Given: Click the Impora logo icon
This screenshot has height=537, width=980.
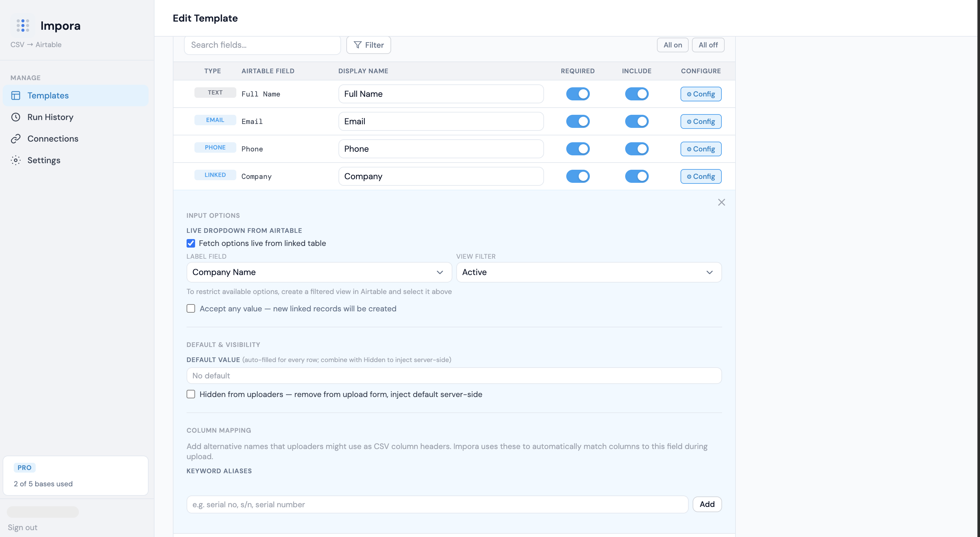Looking at the screenshot, I should click(x=23, y=26).
